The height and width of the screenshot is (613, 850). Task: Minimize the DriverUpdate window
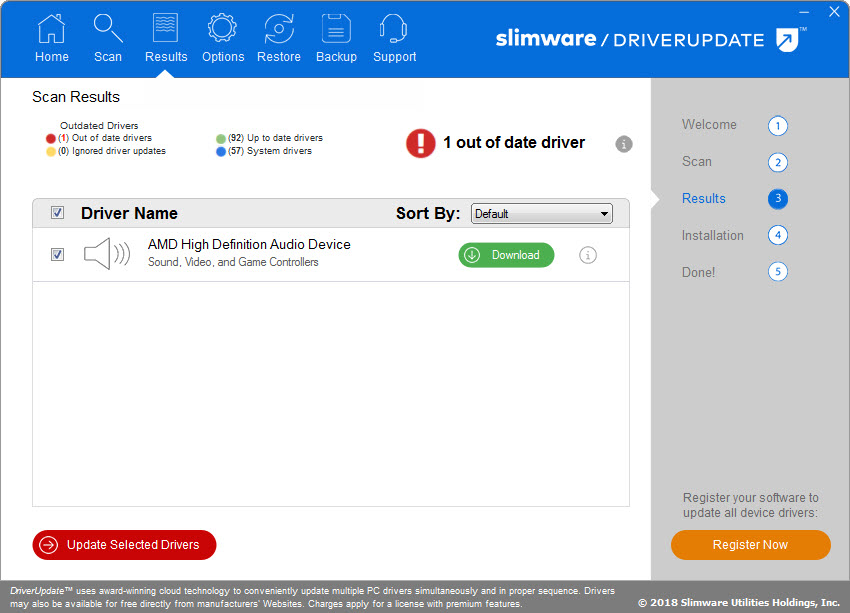tap(804, 12)
